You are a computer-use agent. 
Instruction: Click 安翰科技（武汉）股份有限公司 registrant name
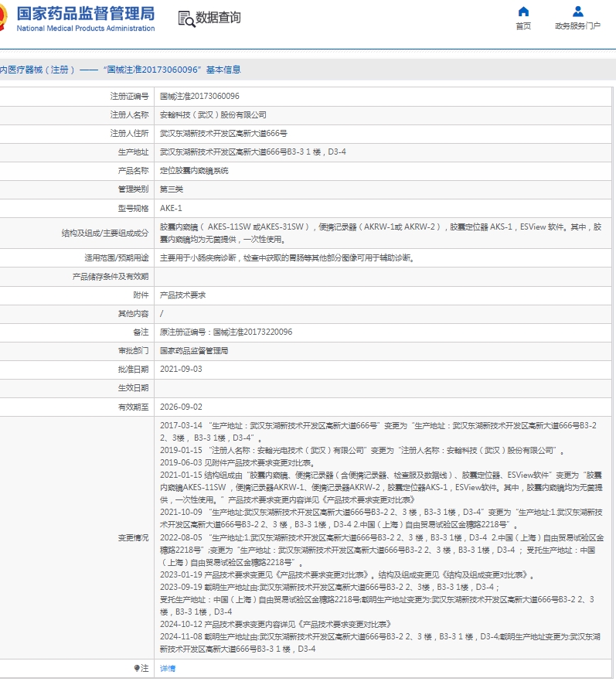(x=213, y=115)
